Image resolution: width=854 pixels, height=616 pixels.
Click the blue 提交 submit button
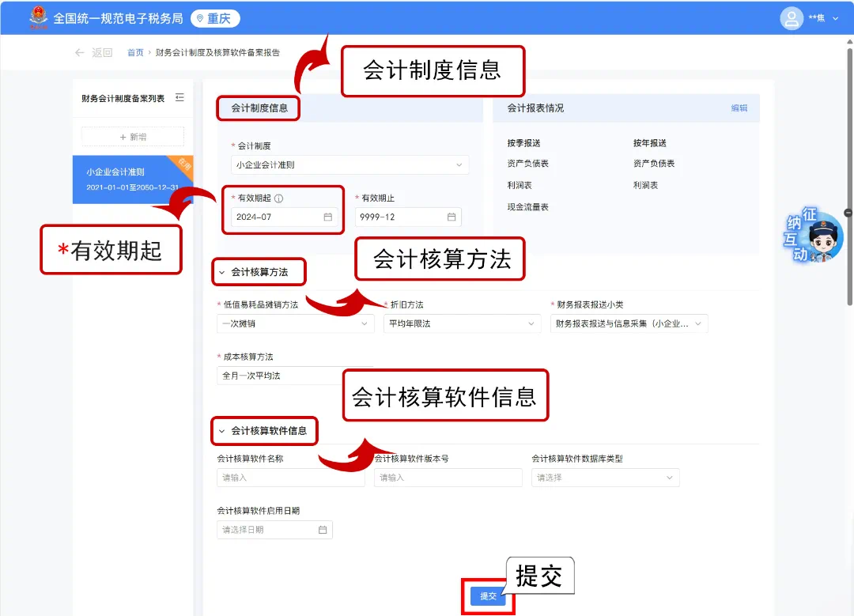[x=488, y=596]
